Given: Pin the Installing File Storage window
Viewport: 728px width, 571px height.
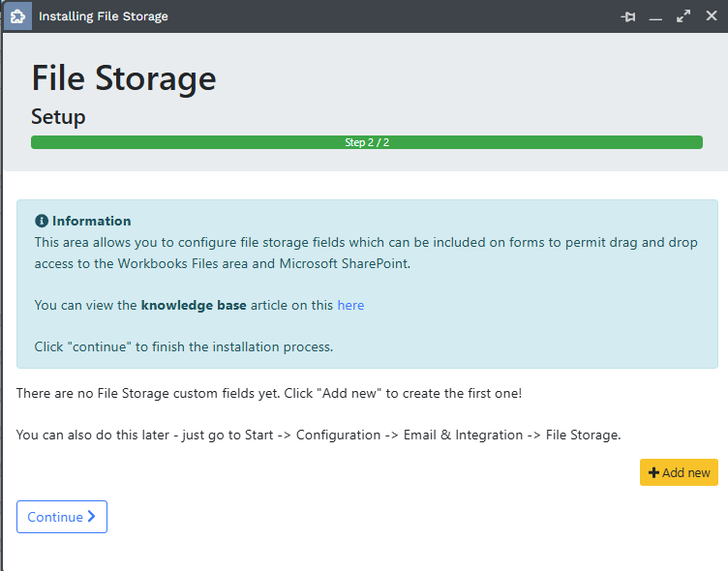Looking at the screenshot, I should (629, 16).
